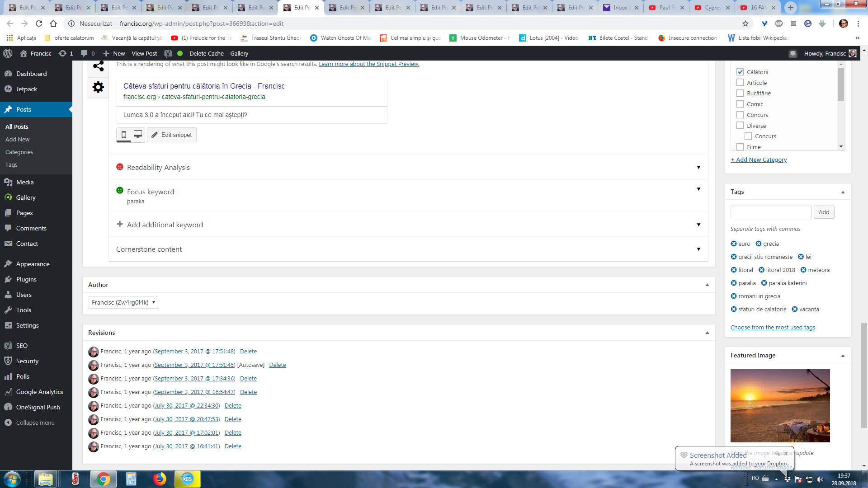This screenshot has width=868, height=488.
Task: Enable the Comic category checkbox
Action: click(x=740, y=104)
